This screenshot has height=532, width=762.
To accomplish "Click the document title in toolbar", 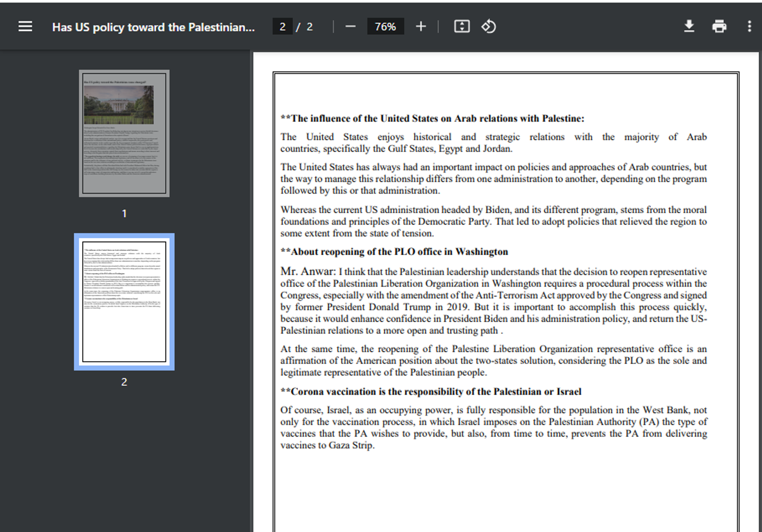I will click(x=154, y=27).
